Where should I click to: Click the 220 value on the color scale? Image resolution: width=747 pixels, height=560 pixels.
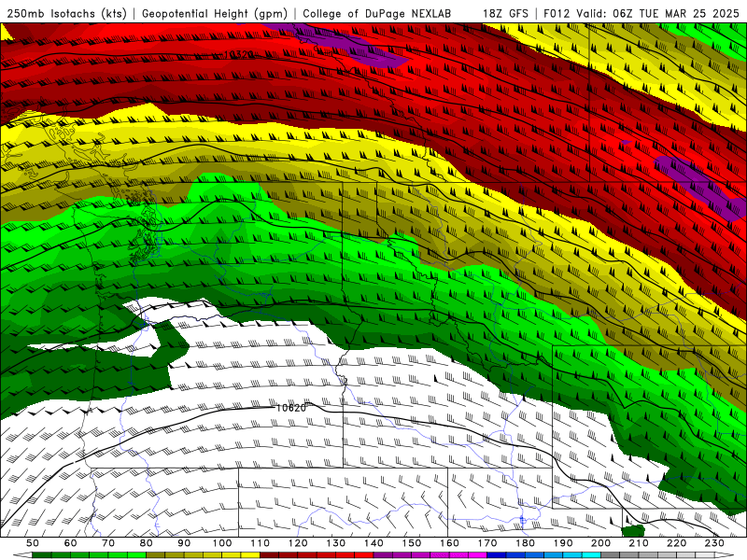pos(676,543)
